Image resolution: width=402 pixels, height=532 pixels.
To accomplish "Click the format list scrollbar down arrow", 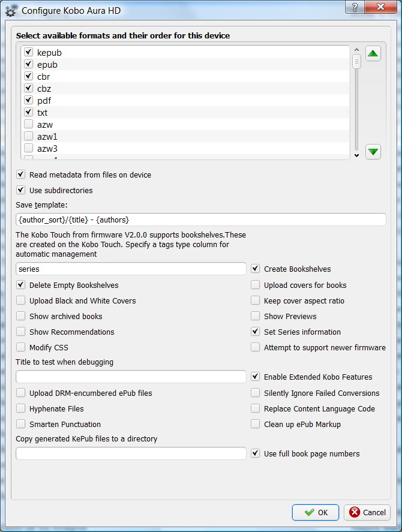I will (356, 155).
